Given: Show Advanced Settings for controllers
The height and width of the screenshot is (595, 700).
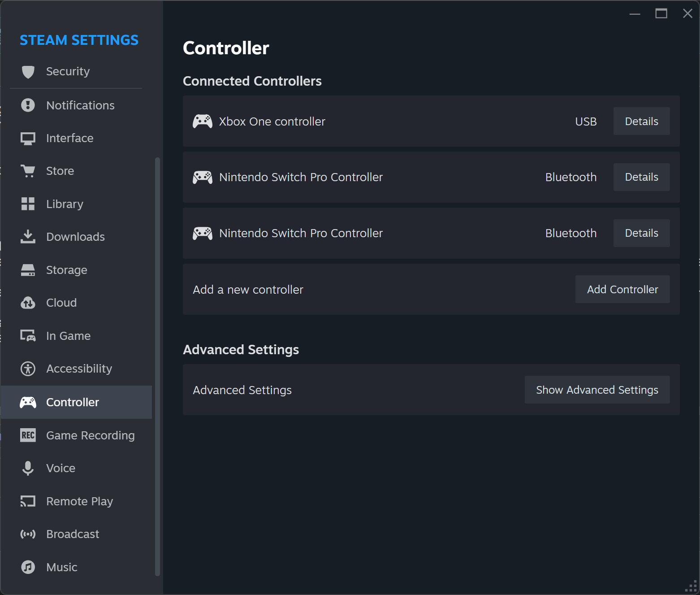Looking at the screenshot, I should (597, 390).
